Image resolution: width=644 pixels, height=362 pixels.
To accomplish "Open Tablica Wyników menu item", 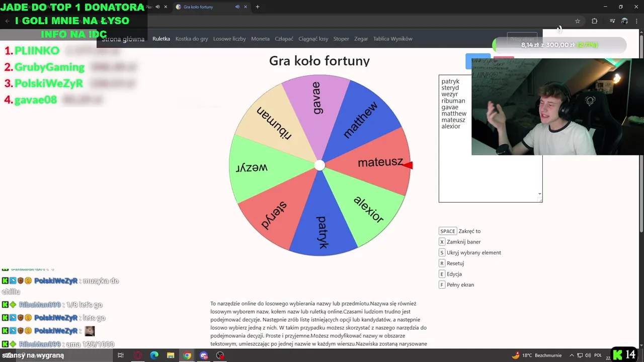I will (x=393, y=39).
